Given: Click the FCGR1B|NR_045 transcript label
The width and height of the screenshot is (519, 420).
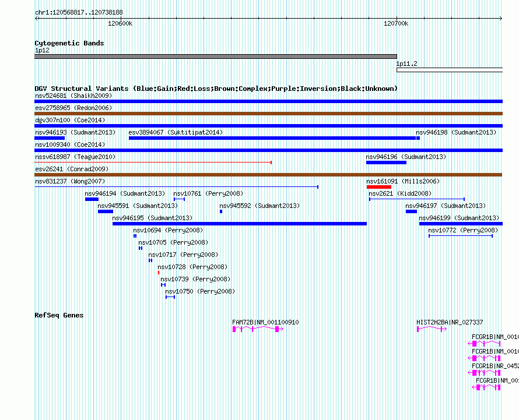Looking at the screenshot, I should (x=495, y=366).
